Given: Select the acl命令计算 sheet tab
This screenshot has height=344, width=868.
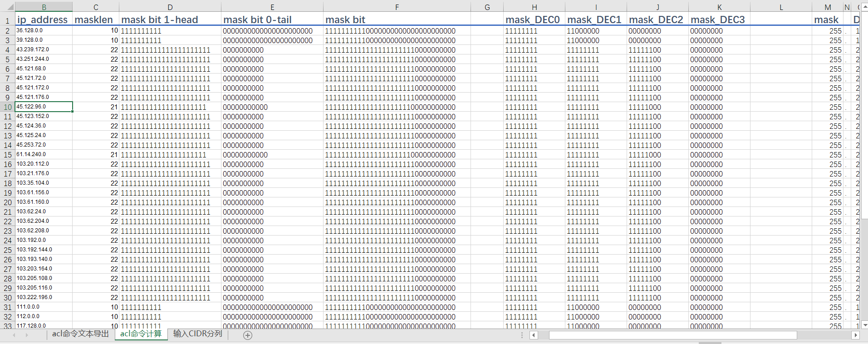Looking at the screenshot, I should click(141, 334).
